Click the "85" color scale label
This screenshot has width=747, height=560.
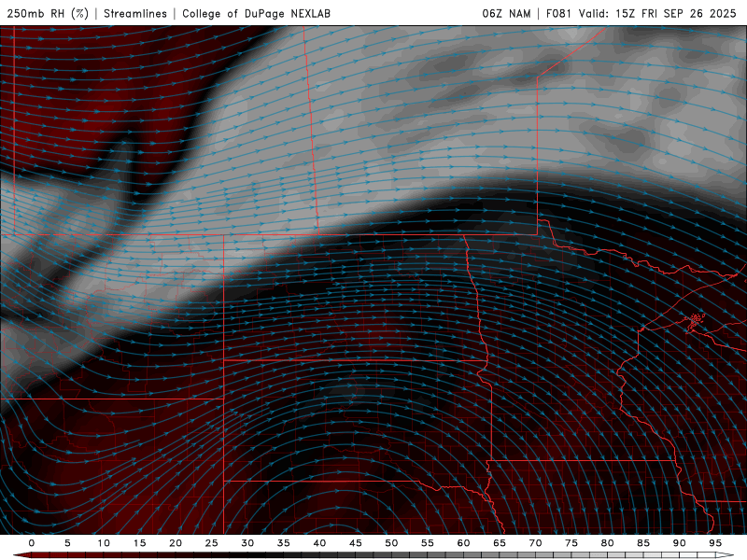click(643, 543)
